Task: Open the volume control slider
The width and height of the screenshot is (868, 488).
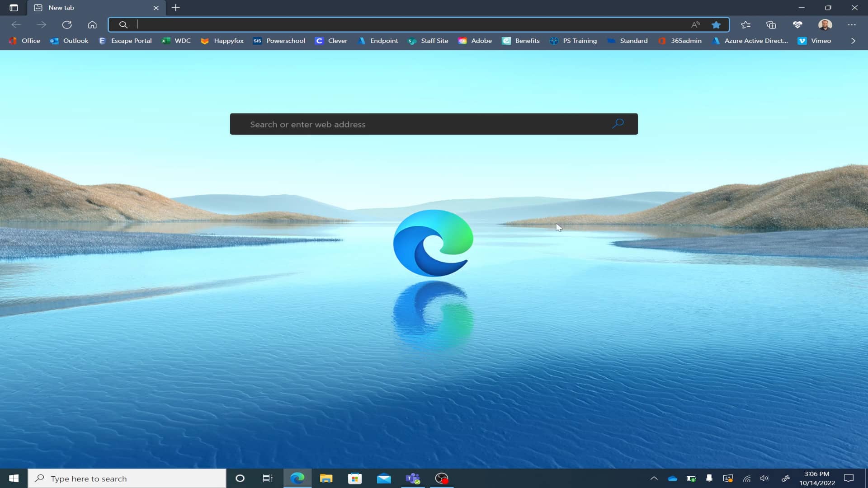Action: point(764,479)
